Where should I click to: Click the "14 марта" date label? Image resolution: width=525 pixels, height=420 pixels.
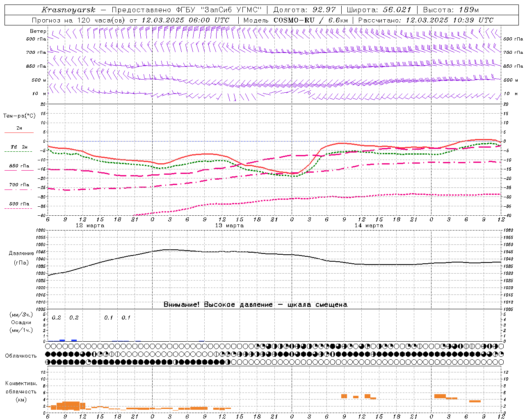coord(369,226)
